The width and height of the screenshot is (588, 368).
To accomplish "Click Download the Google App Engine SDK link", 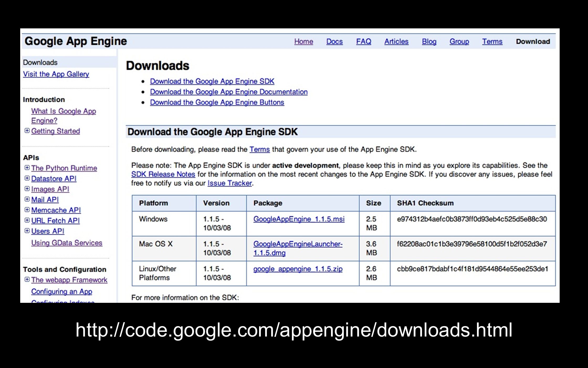I will point(212,81).
